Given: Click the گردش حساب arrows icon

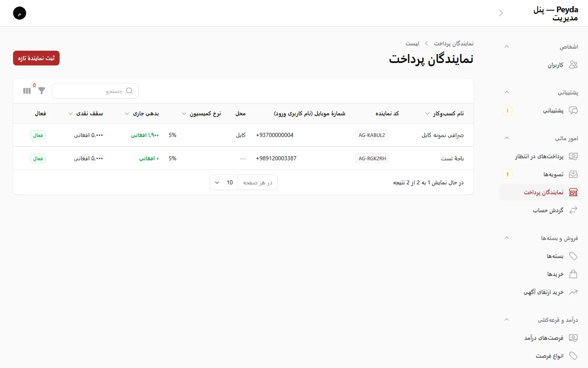Looking at the screenshot, I should (573, 211).
